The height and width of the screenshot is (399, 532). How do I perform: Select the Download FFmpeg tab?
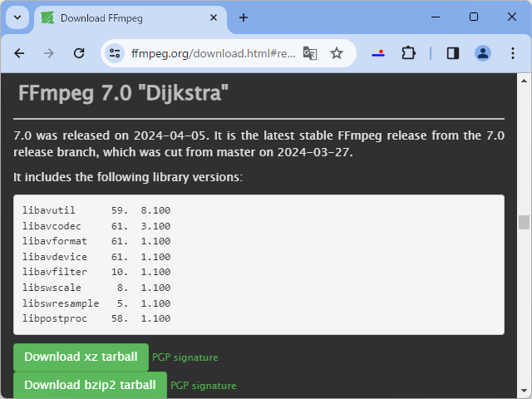[131, 18]
